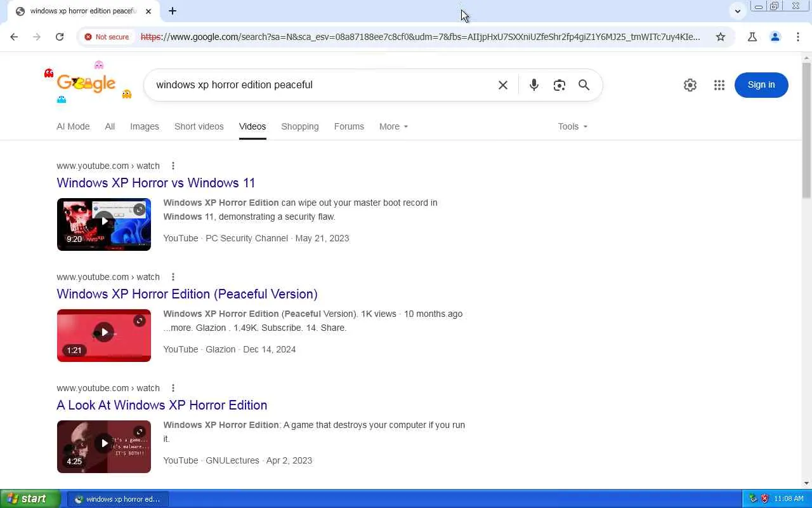This screenshot has height=508, width=812.
Task: Click the browser back arrow
Action: click(x=14, y=37)
